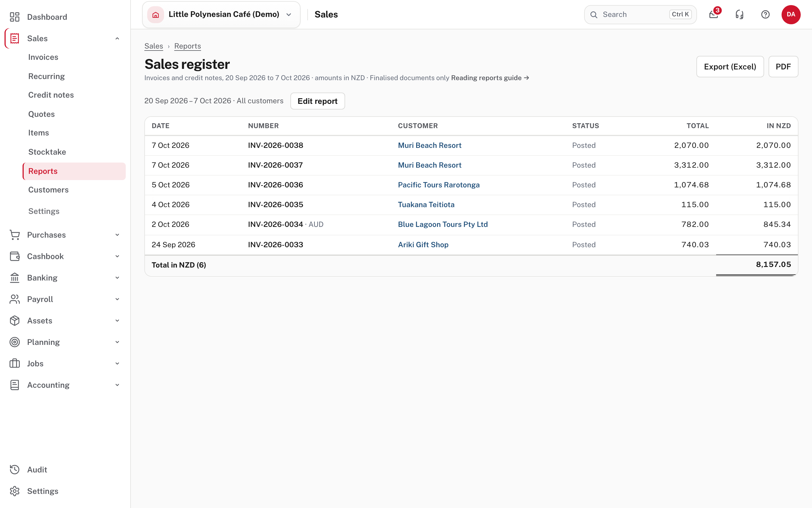Click the CUSTOMER column header
Screen dimensions: 812x508
click(418, 126)
